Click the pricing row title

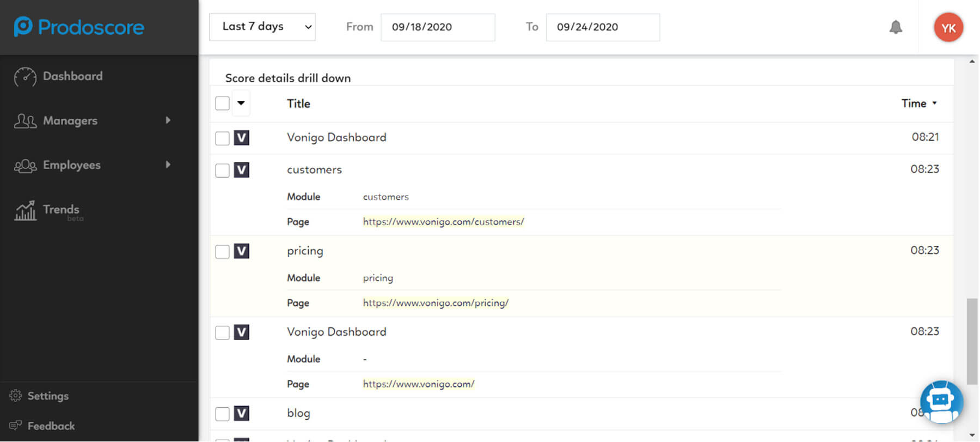tap(305, 251)
